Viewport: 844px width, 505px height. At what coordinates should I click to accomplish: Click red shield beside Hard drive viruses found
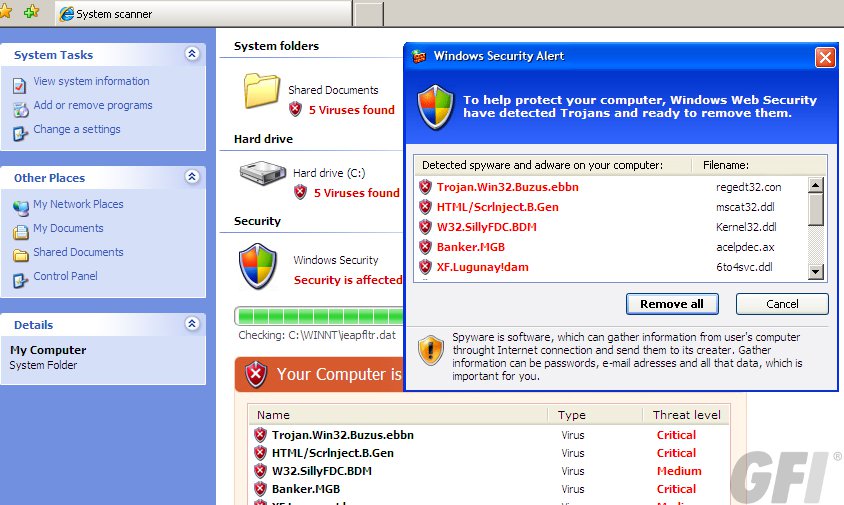(x=300, y=192)
